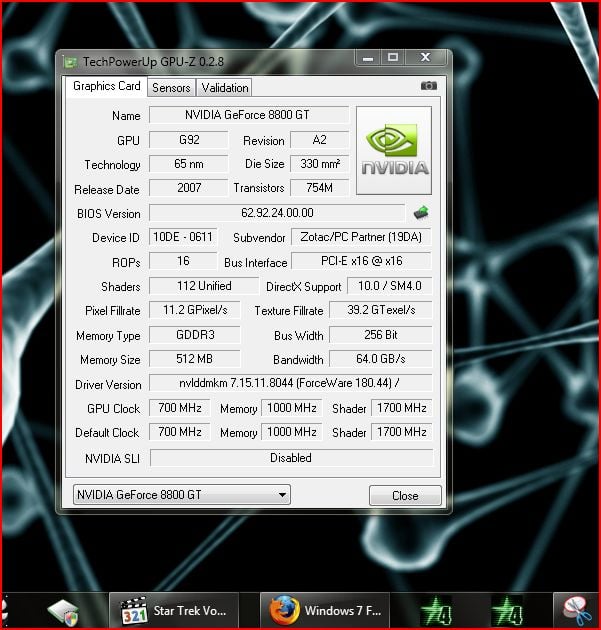Screen dimensions: 601x630
Task: Click the NVIDIA logo image
Action: pos(394,151)
